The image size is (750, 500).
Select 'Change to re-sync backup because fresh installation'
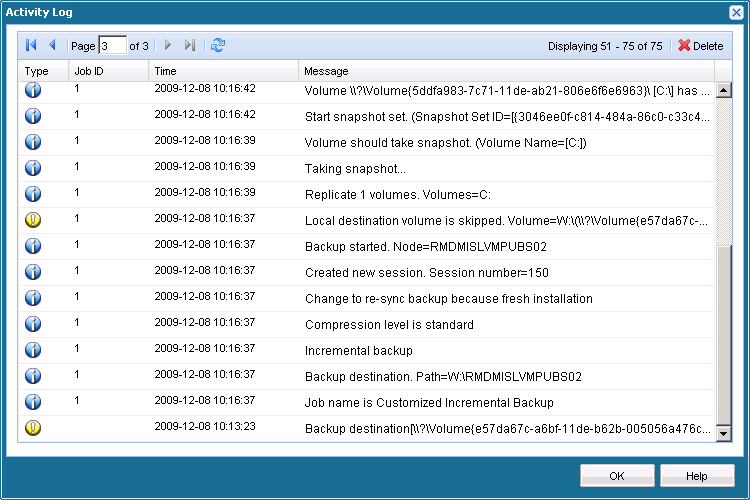pos(449,299)
